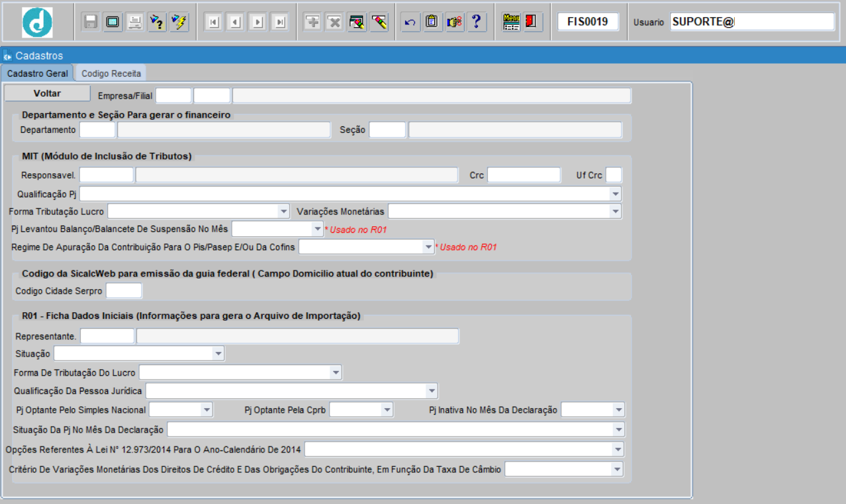Click the clipboard icon in toolbar
This screenshot has height=504, width=846.
click(432, 22)
